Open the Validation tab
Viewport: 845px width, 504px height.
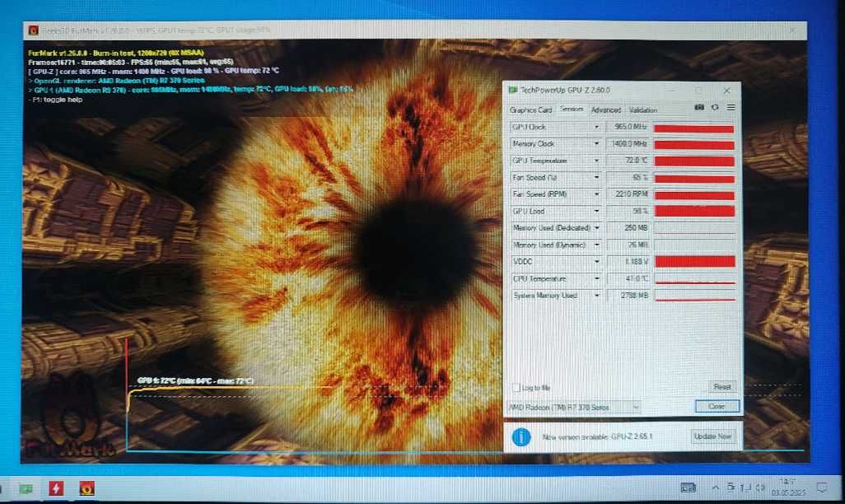pyautogui.click(x=643, y=110)
